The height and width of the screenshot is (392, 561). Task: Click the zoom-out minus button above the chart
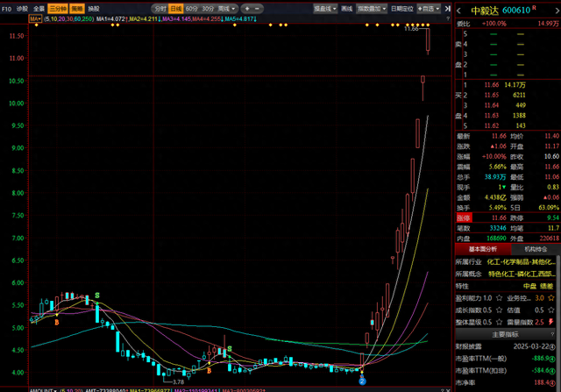tap(257, 9)
